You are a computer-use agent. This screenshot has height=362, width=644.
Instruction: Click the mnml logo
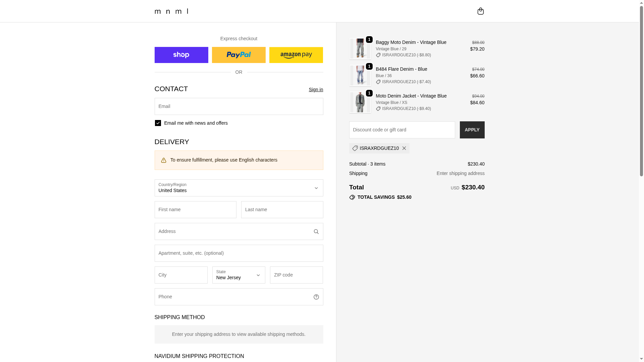[x=171, y=11]
